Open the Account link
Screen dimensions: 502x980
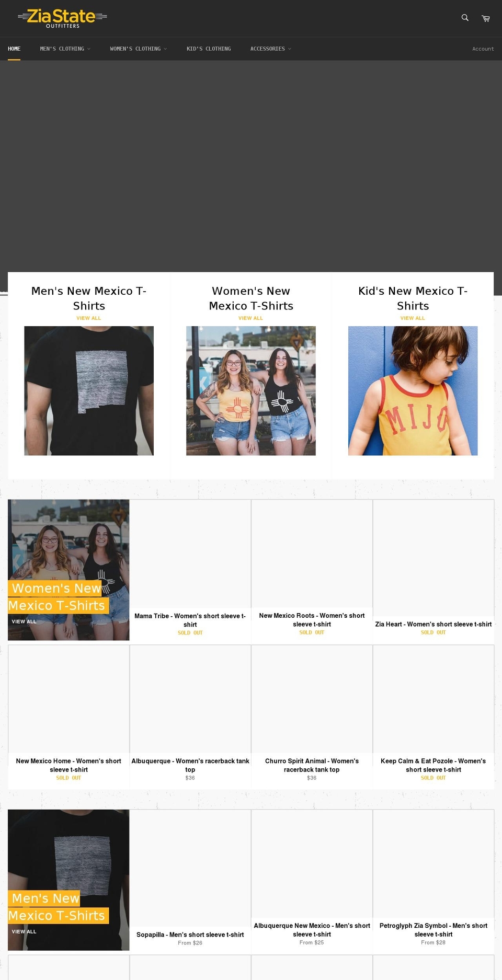(x=483, y=49)
